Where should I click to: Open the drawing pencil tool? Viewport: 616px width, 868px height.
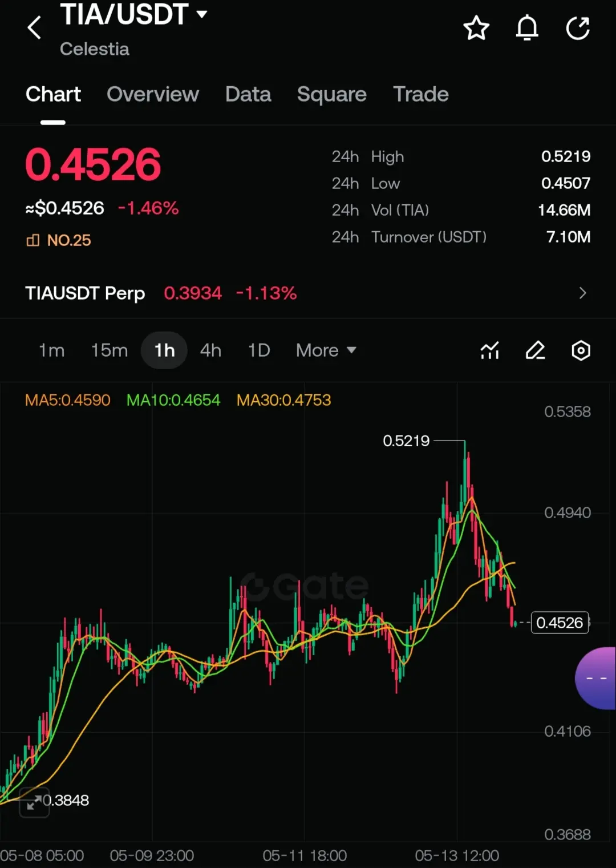point(535,350)
